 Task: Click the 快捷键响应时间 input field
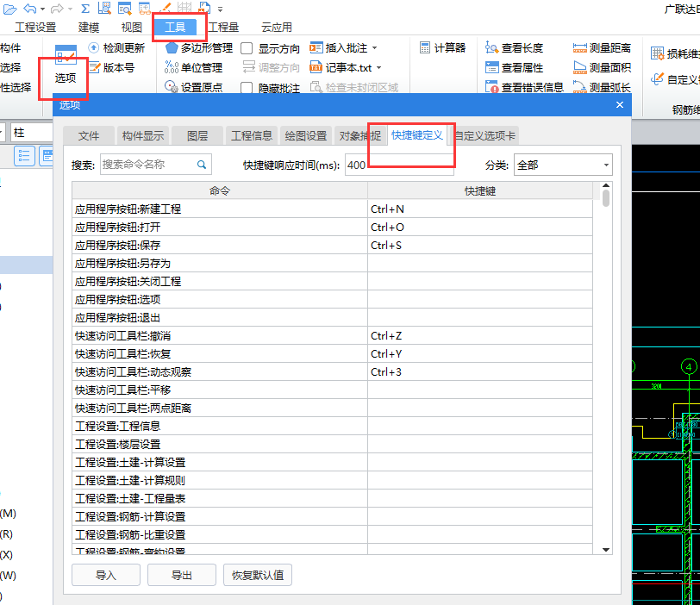tap(399, 165)
